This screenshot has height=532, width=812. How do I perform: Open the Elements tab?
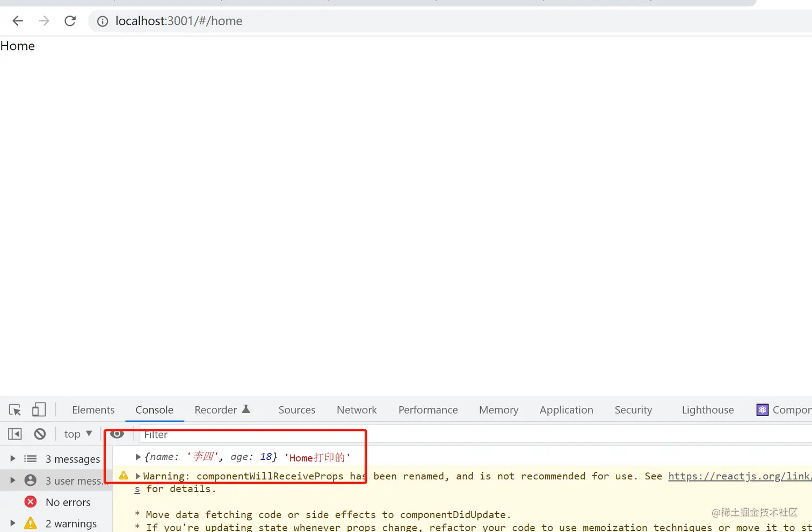[x=93, y=410]
